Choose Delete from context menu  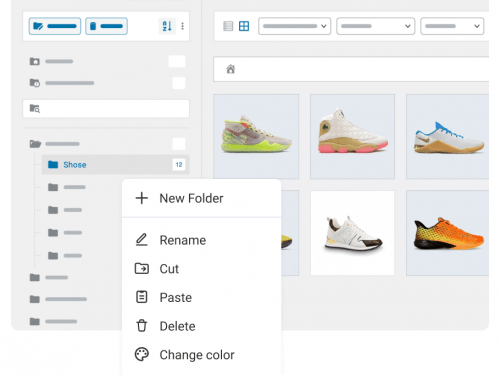(x=201, y=326)
